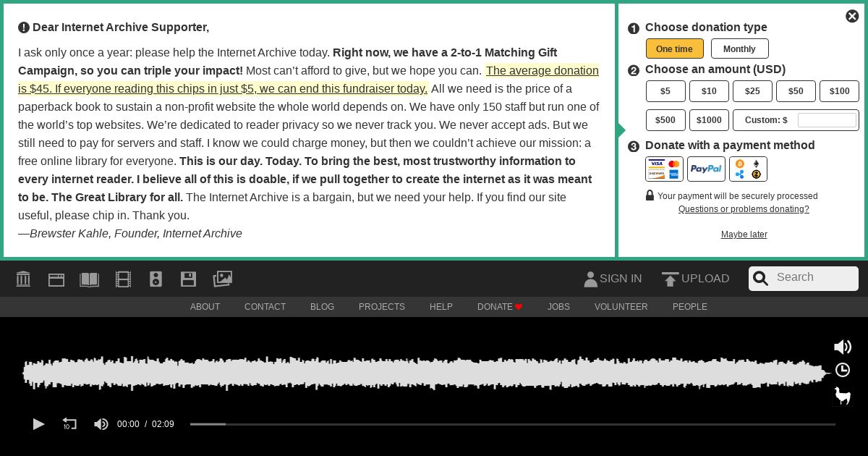Click the 00:00 elapsed time text

pos(128,424)
